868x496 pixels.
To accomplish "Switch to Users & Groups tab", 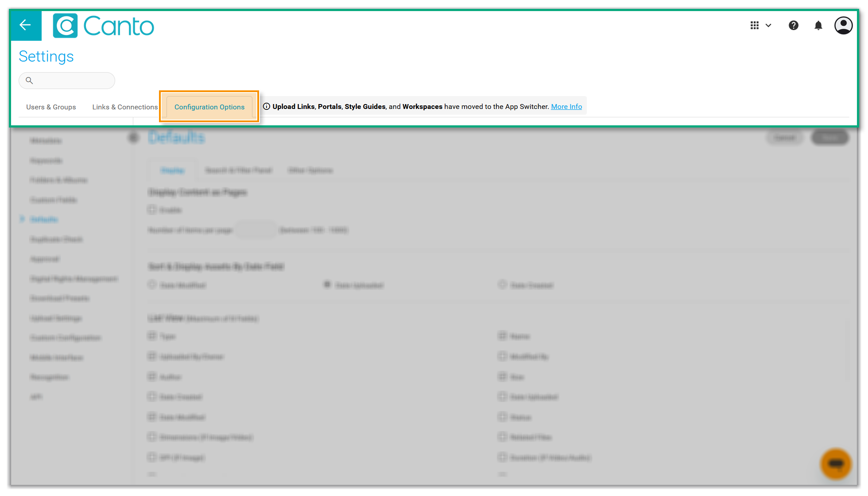I will [51, 107].
